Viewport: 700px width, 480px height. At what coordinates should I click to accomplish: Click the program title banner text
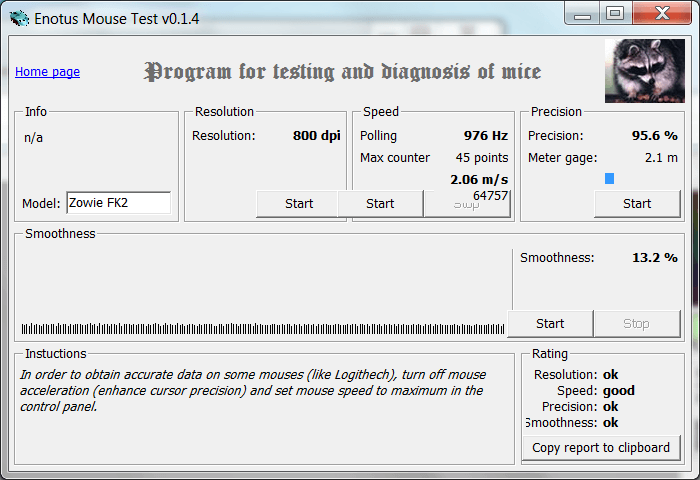[x=343, y=72]
